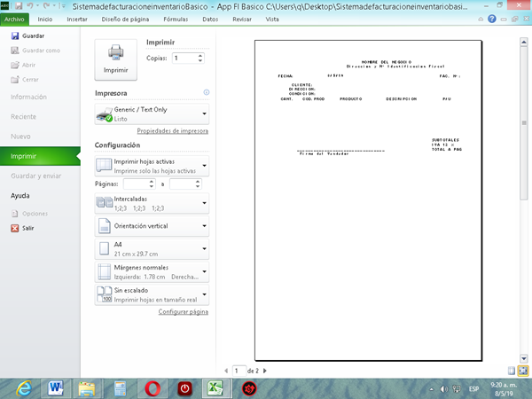Viewport: 532px width, 399px height.
Task: Open the Archivo tab
Action: click(14, 20)
